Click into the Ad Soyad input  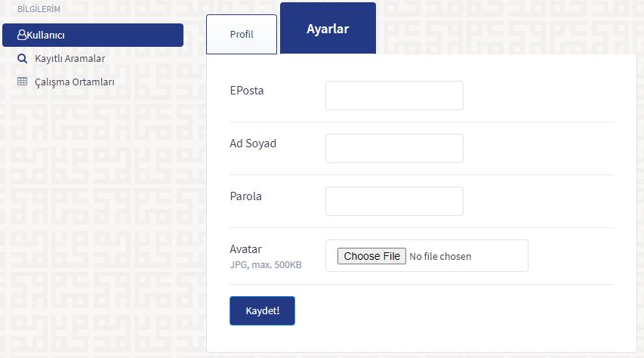[394, 149]
